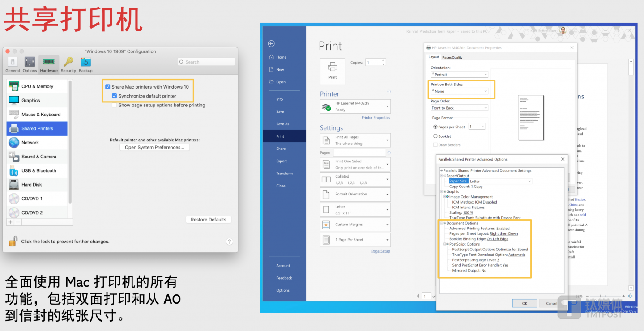This screenshot has width=644, height=331.
Task: Select the Pages per Sheet radio button
Action: tap(435, 127)
